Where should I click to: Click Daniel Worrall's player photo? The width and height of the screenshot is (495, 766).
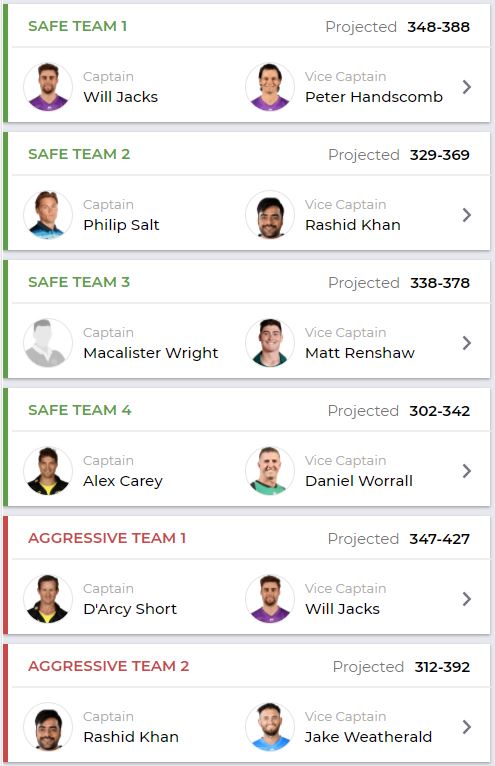[x=270, y=471]
